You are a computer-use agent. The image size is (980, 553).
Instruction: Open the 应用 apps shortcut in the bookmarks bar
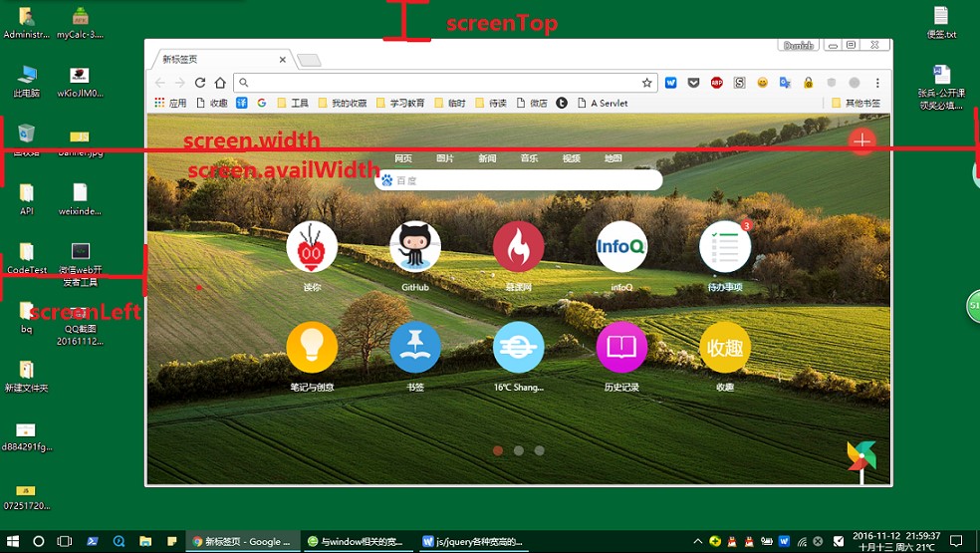(x=170, y=104)
